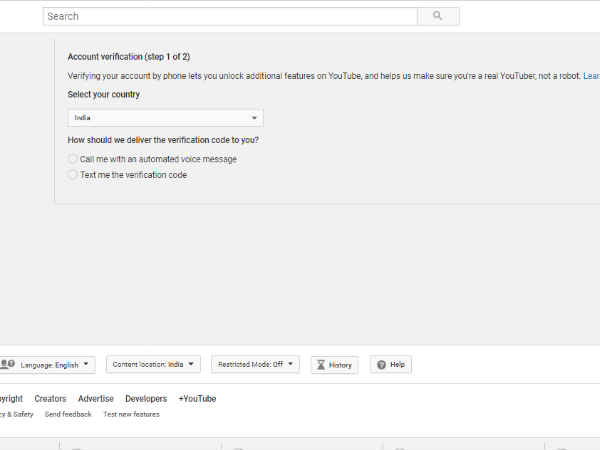Open the Policy & Safety footer link
Screen dimensions: 600x450
click(15, 414)
